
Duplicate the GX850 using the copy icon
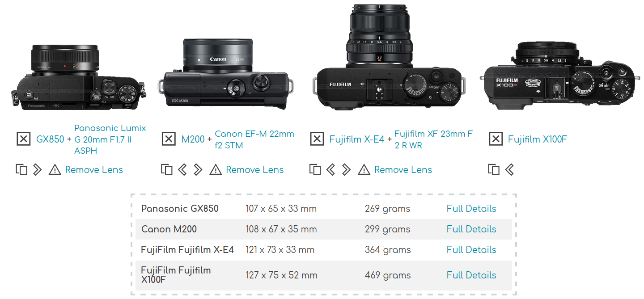pyautogui.click(x=21, y=170)
